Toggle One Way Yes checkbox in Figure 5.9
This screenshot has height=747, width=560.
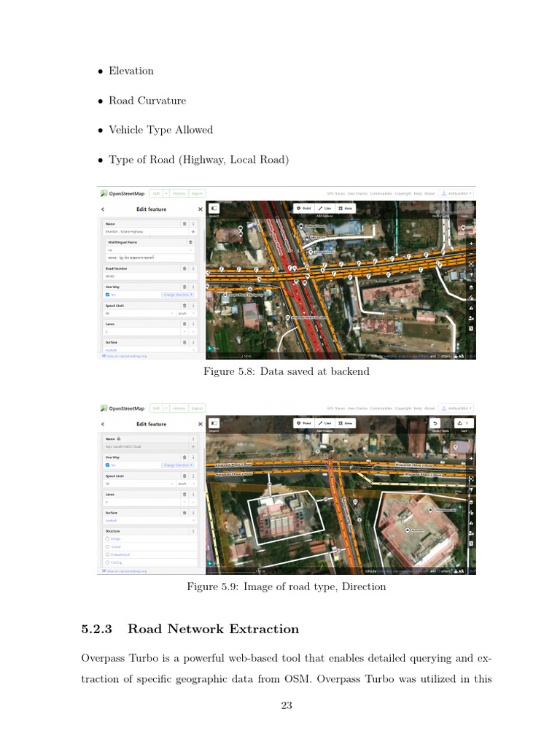(108, 465)
